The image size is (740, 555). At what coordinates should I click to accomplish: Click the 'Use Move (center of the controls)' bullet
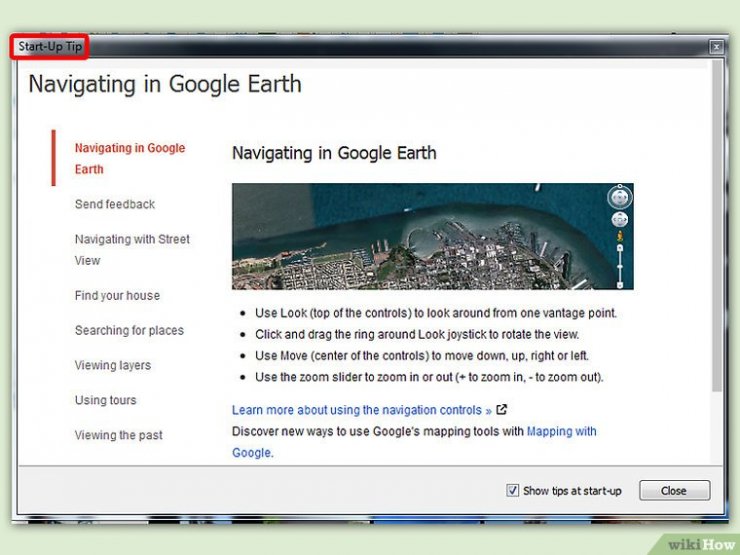[422, 356]
